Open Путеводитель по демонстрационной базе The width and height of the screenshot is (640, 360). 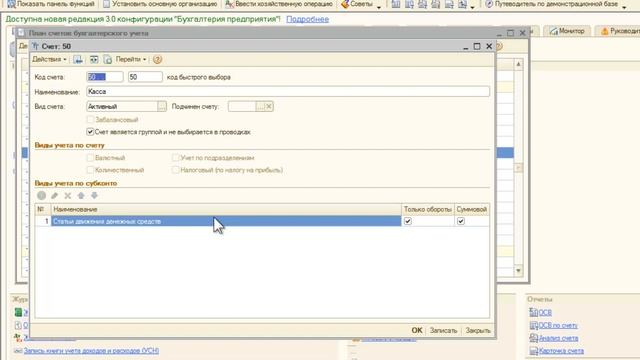[551, 4]
